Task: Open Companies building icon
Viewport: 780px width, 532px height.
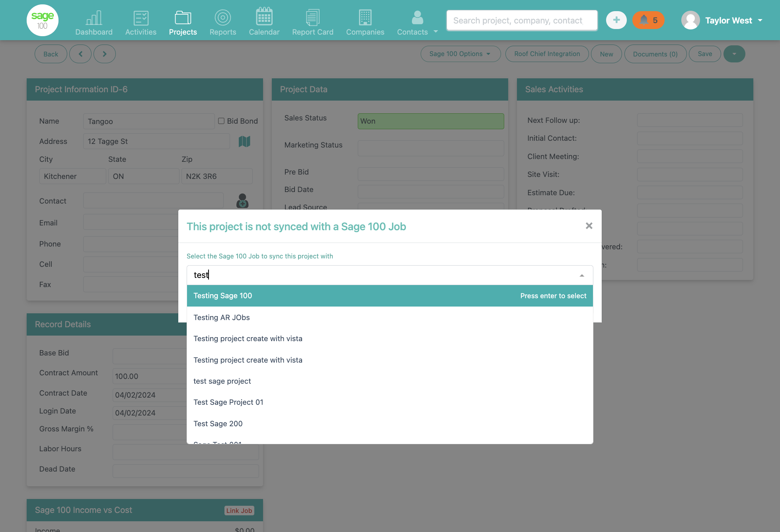Action: (x=365, y=18)
